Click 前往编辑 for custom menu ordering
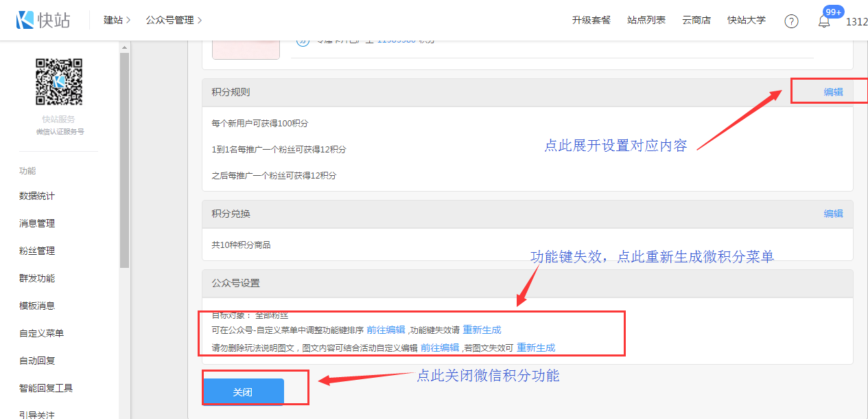 pyautogui.click(x=386, y=330)
